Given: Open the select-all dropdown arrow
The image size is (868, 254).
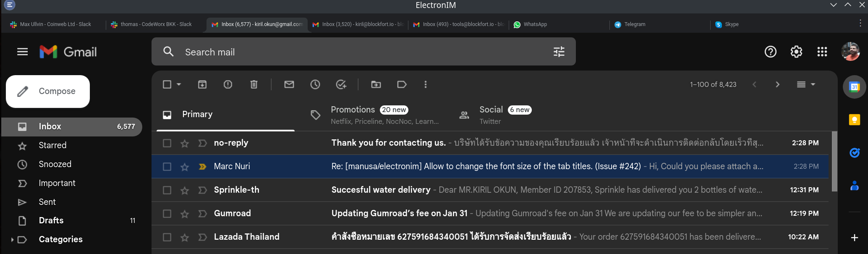Looking at the screenshot, I should tap(178, 84).
